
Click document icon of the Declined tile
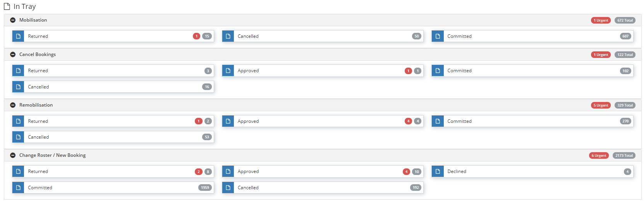[x=438, y=171]
